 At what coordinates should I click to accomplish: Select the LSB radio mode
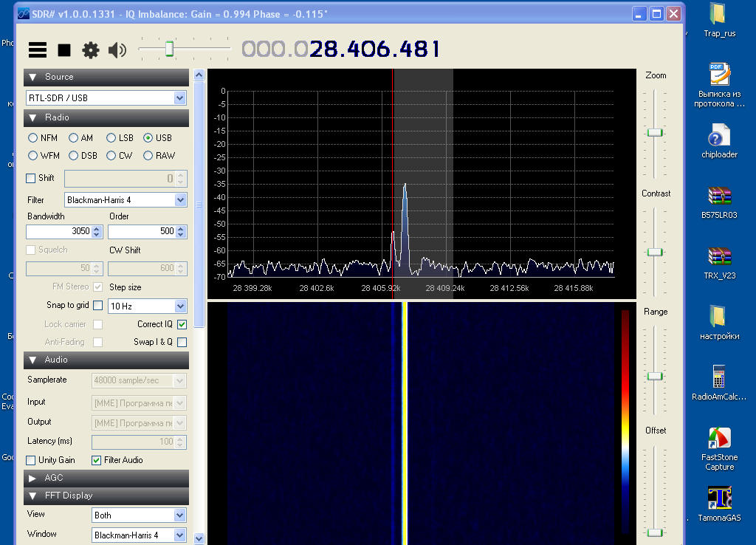111,138
